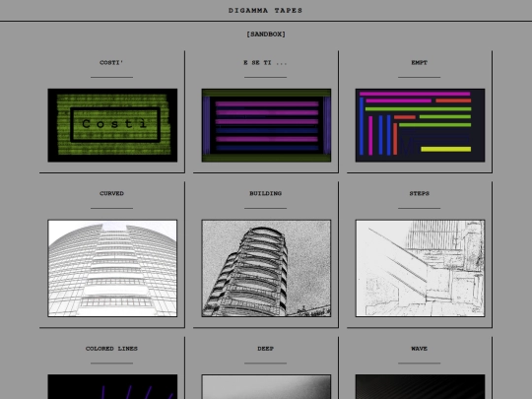The image size is (532, 399).
Task: Click the COLORED LINES card title
Action: coord(111,349)
